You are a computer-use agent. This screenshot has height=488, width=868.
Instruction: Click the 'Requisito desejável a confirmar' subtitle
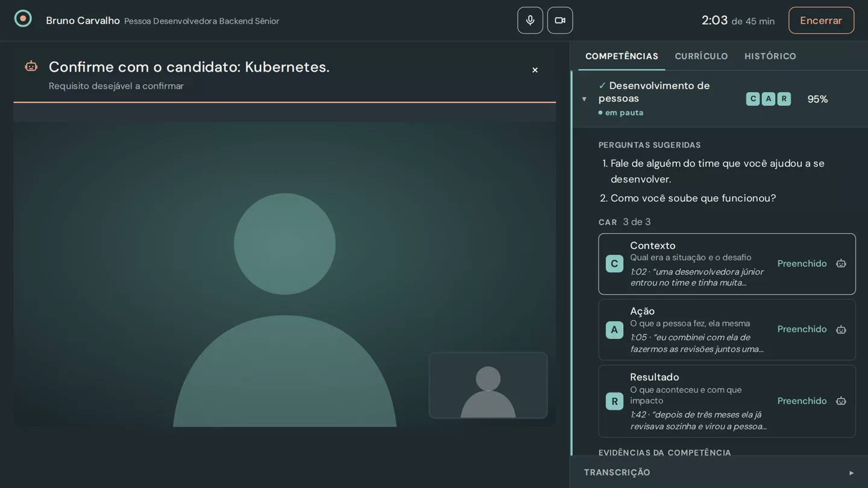[x=116, y=86]
